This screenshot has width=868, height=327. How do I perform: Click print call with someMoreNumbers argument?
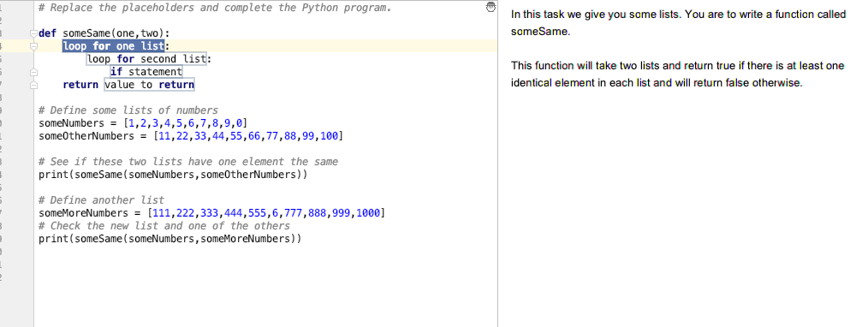pos(170,239)
